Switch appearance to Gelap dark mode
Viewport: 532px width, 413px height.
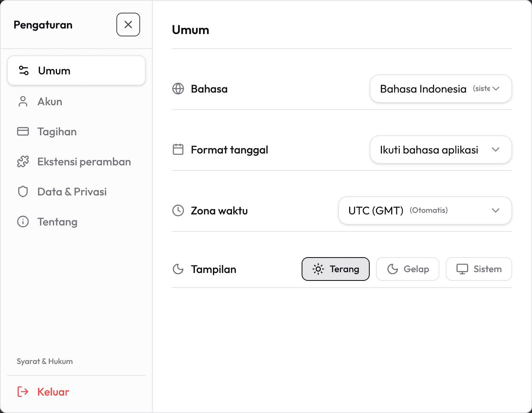point(408,269)
